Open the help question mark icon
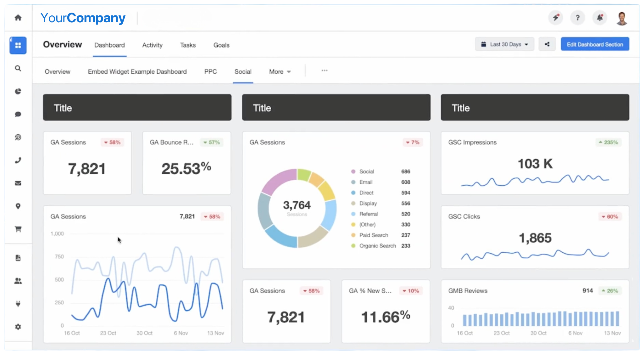 click(x=578, y=18)
